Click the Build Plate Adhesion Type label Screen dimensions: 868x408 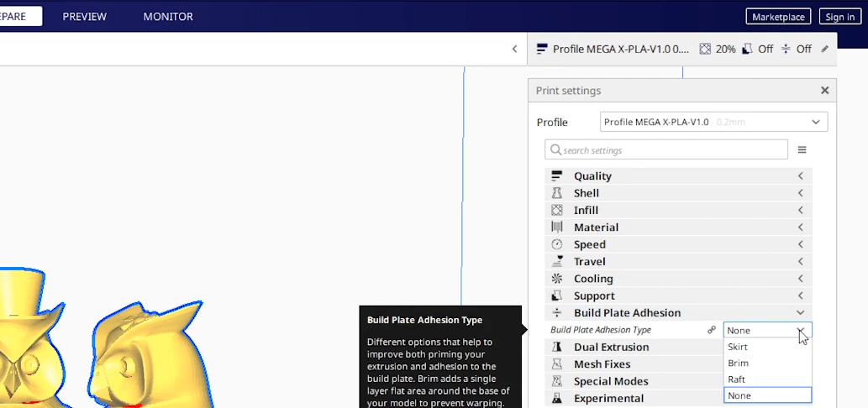601,330
